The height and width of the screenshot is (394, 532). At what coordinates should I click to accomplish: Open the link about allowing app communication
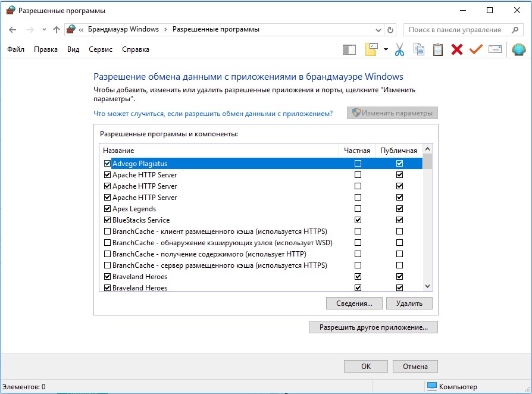pos(213,114)
